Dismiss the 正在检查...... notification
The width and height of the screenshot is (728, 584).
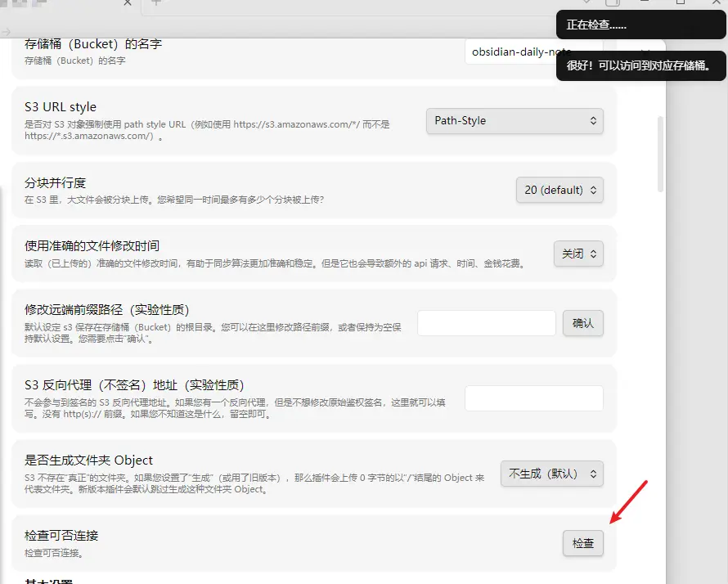point(640,25)
